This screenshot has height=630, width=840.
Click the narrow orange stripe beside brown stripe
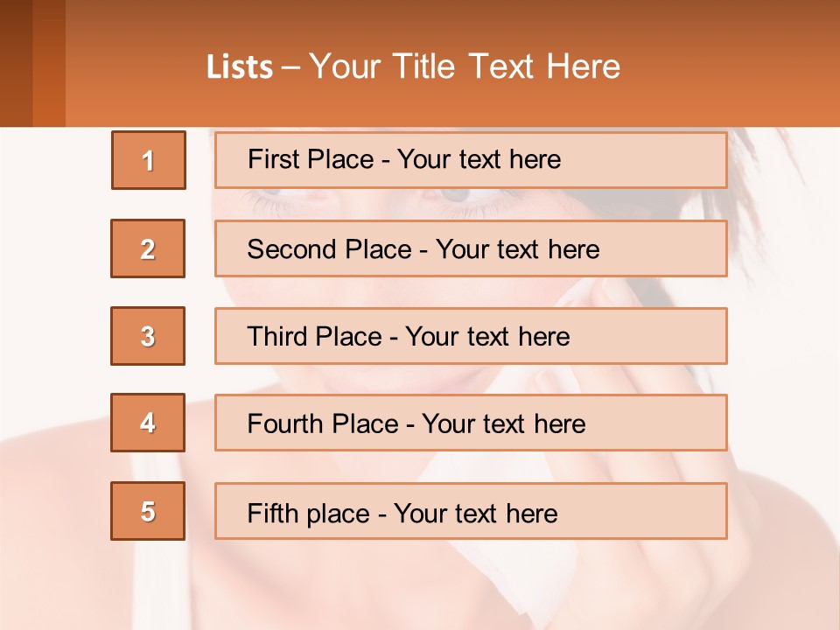pos(49,63)
